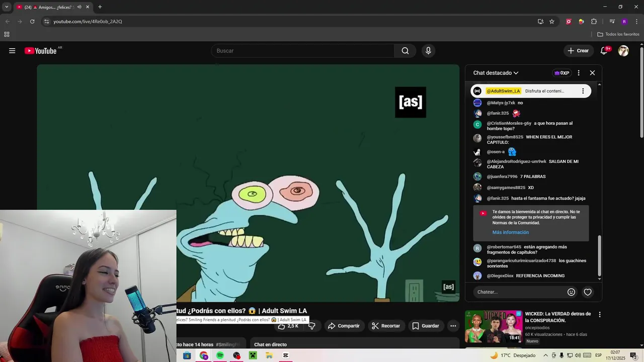Open the notifications bell

(604, 51)
